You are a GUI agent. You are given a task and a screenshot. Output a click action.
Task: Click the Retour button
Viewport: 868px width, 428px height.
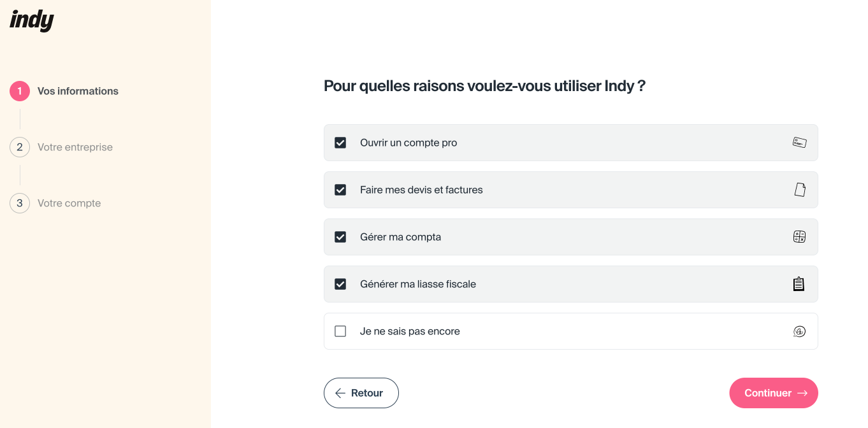coord(361,393)
